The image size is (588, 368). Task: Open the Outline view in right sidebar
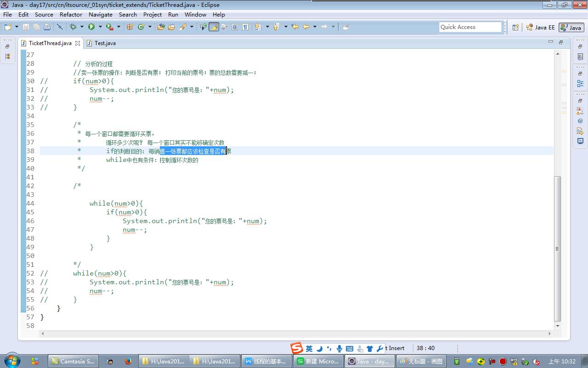[x=580, y=84]
